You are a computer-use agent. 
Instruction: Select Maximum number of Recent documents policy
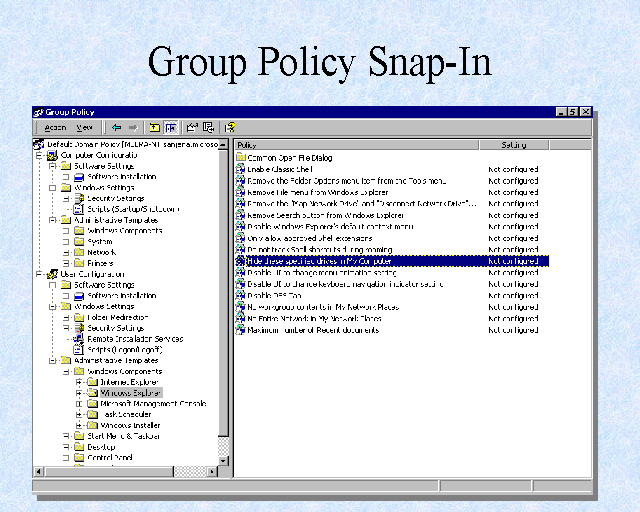click(x=312, y=330)
